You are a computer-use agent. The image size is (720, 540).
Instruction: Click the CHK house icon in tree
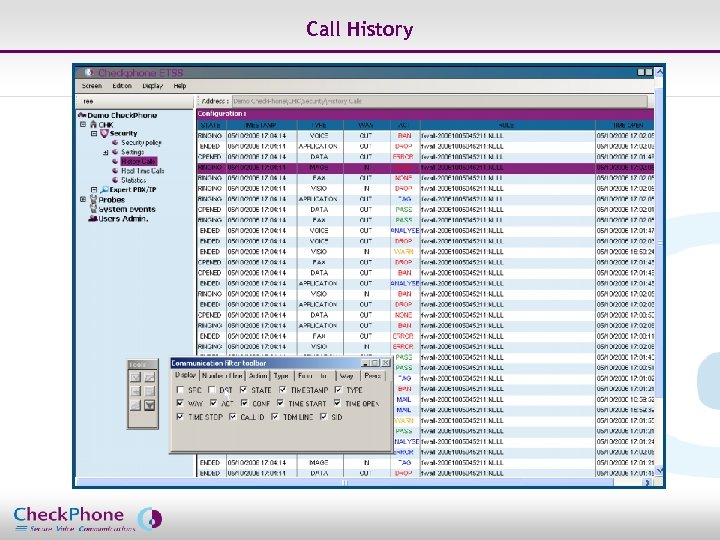[x=94, y=124]
